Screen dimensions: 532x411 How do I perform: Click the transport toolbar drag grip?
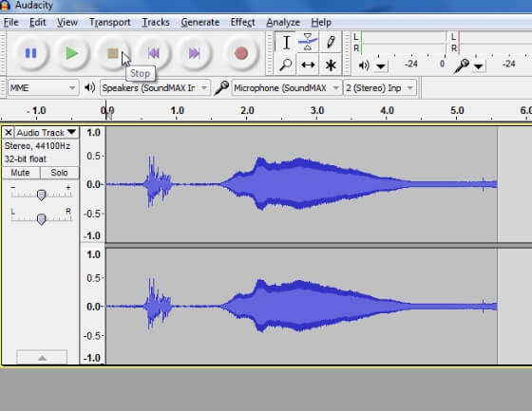(x=3, y=53)
